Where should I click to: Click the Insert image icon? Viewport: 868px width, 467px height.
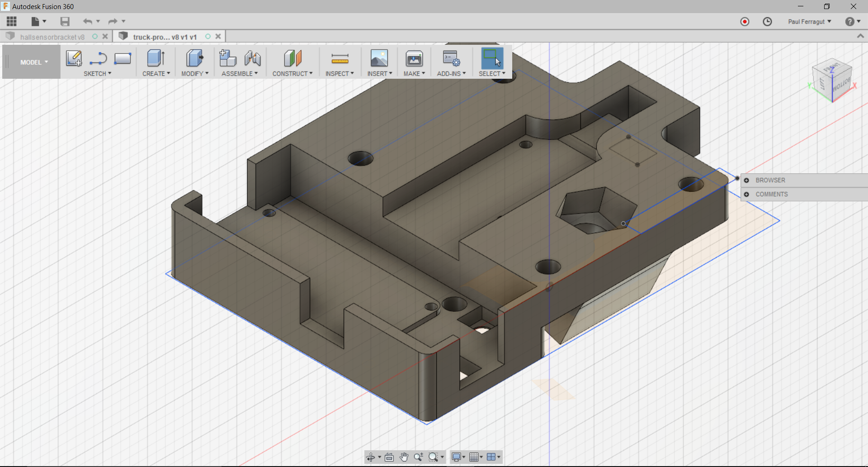[x=379, y=58]
